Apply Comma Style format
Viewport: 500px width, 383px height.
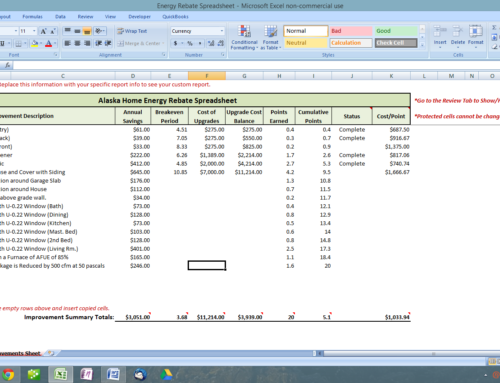(x=200, y=43)
